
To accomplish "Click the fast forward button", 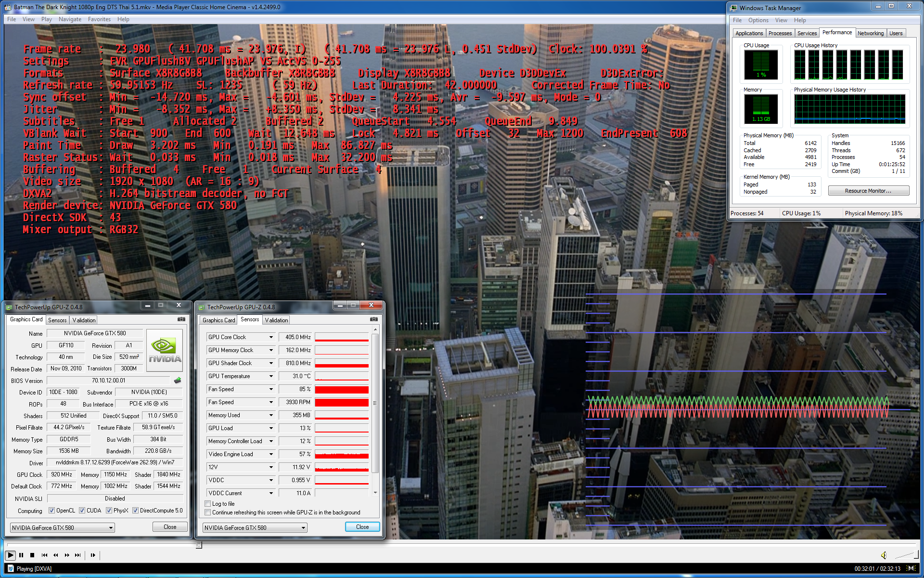I will click(x=67, y=555).
